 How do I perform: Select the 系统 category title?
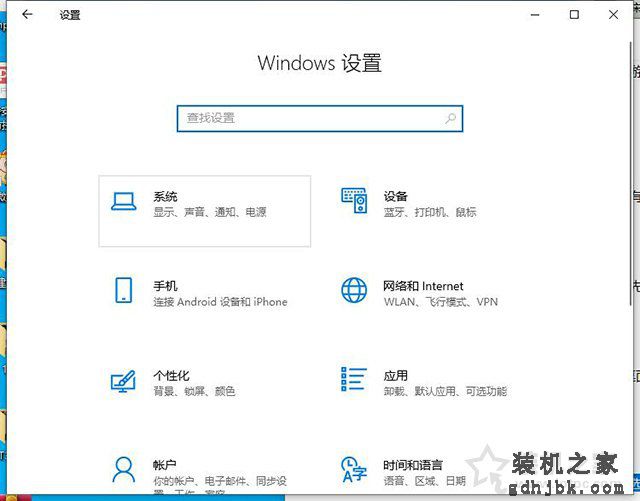tap(165, 197)
